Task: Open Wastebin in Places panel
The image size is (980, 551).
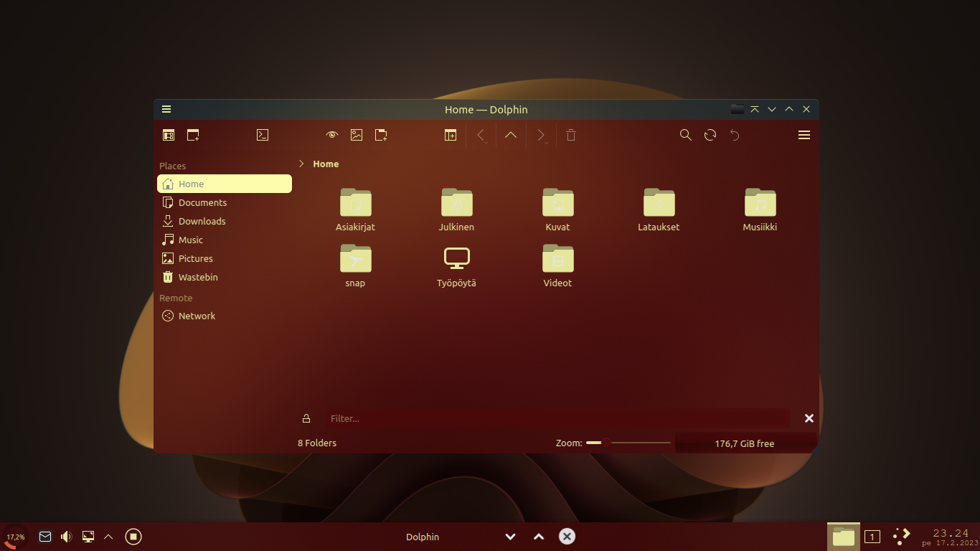Action: click(225, 277)
